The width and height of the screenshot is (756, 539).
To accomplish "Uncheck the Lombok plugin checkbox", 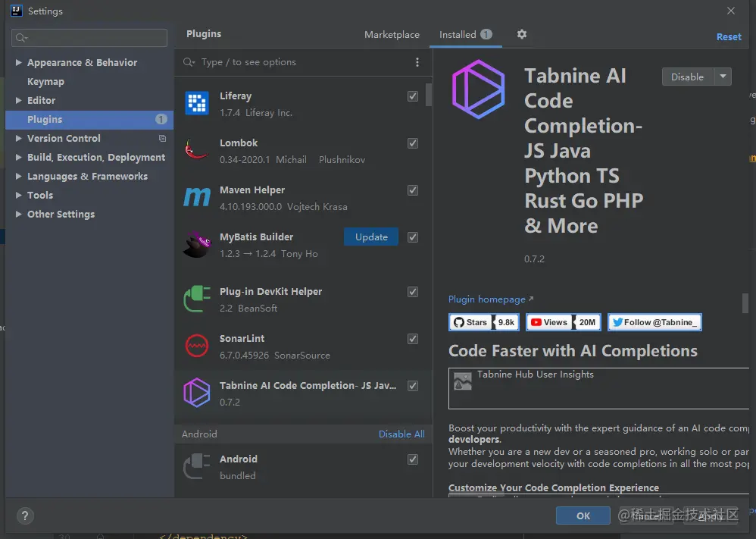I will 413,143.
